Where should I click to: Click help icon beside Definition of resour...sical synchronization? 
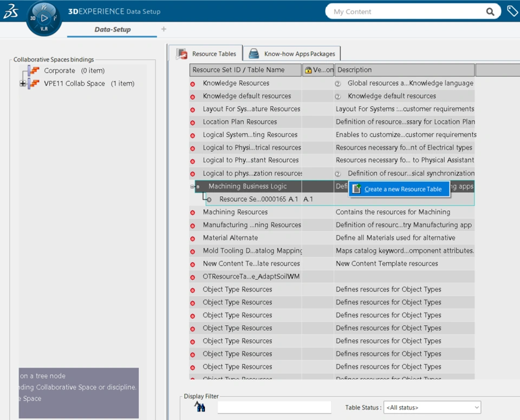coord(337,174)
